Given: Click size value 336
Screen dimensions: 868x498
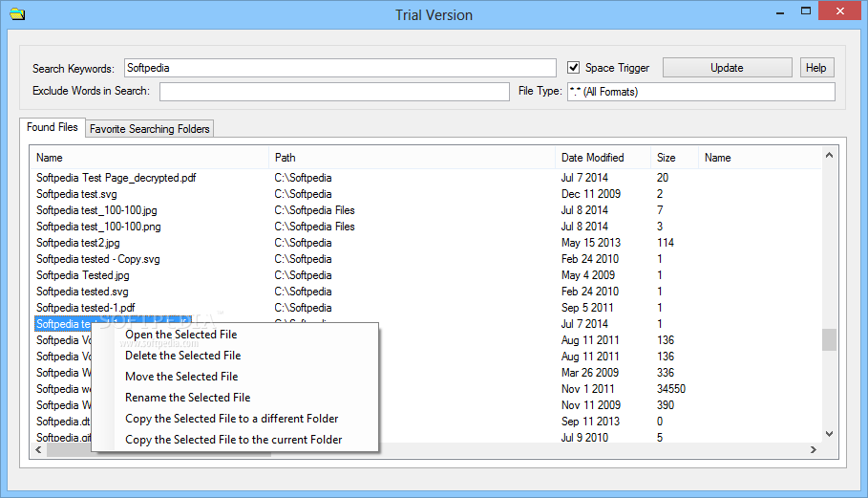Looking at the screenshot, I should (x=666, y=372).
